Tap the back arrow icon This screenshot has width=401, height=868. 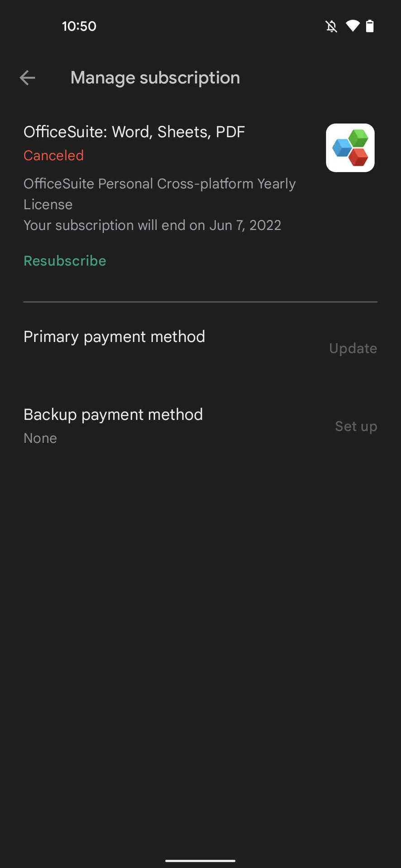pyautogui.click(x=28, y=78)
